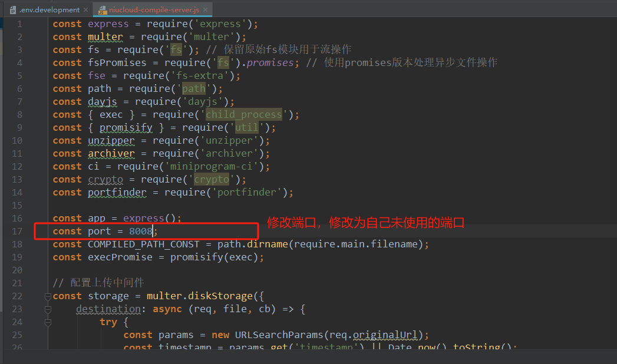Select the niucloud-compile-server.js tab
Viewport: 617px width, 364px height.
click(x=154, y=10)
